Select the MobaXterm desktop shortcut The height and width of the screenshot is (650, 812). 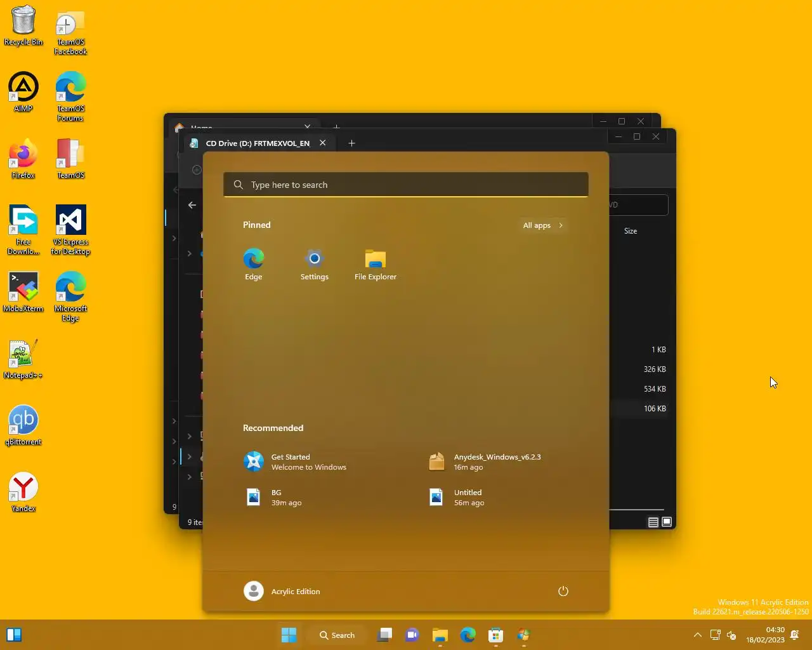[23, 292]
